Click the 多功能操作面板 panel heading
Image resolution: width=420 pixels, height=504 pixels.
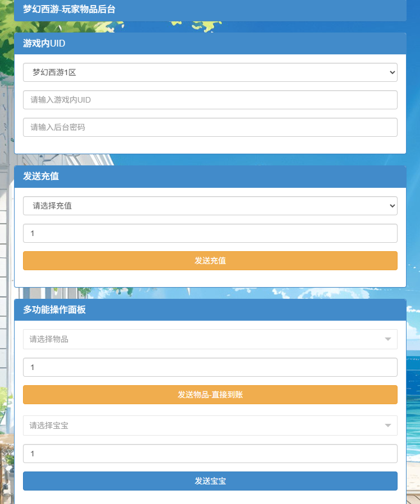[54, 309]
